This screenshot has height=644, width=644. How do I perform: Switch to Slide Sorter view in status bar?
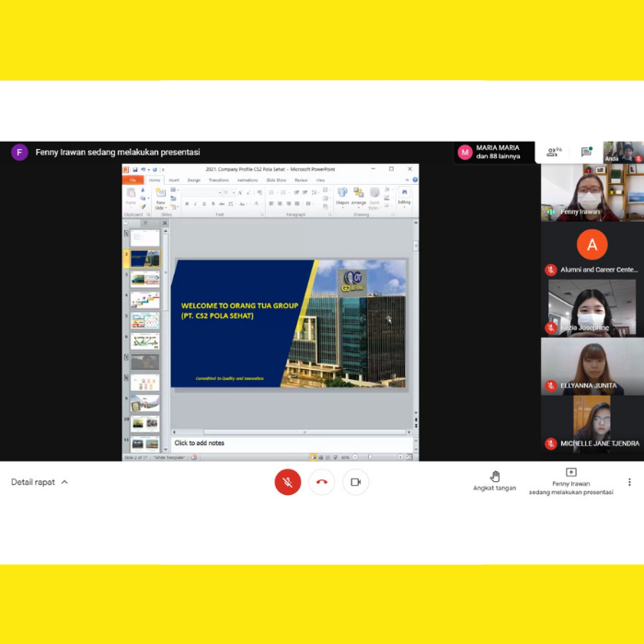pos(321,457)
